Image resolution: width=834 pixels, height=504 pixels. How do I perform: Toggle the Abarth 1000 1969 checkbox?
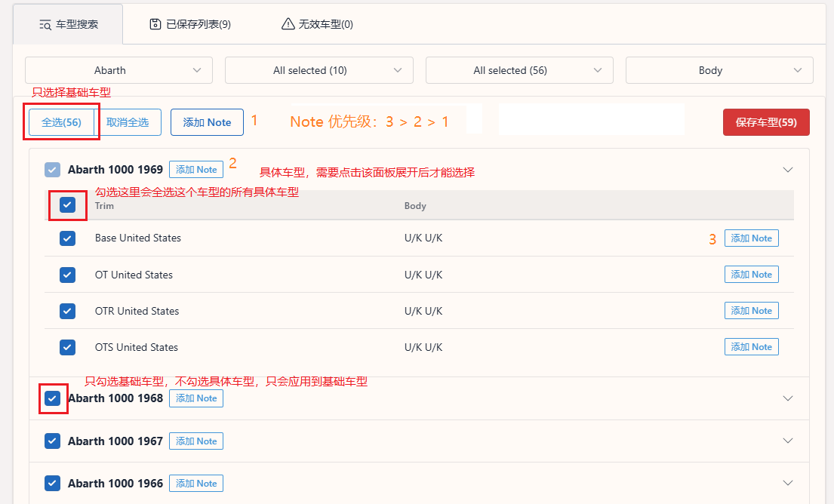click(52, 170)
